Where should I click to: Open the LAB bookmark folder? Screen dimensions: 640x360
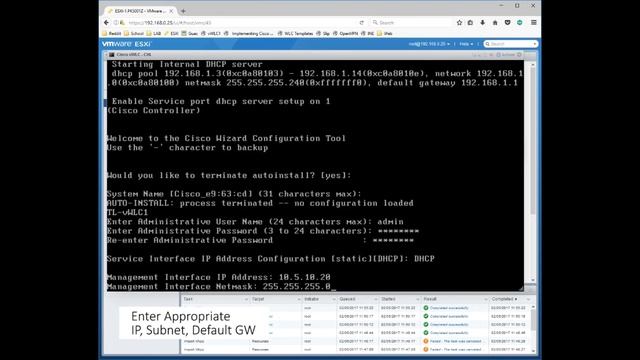154,33
